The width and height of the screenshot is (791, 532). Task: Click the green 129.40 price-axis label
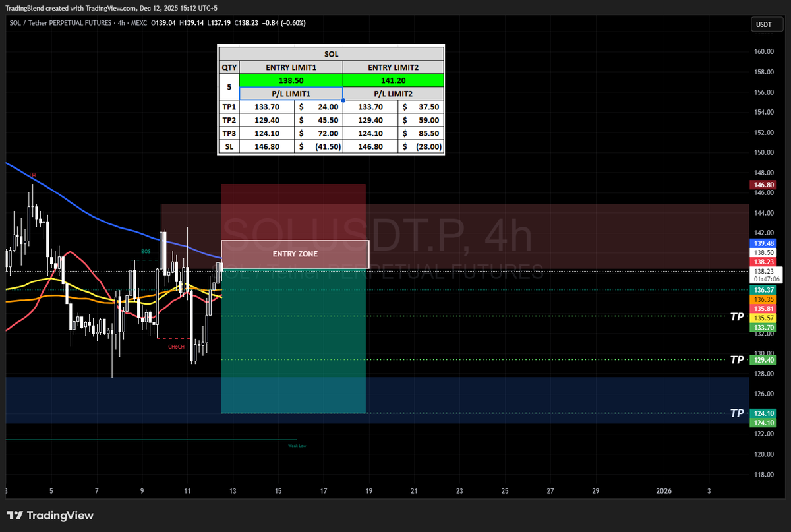click(763, 360)
